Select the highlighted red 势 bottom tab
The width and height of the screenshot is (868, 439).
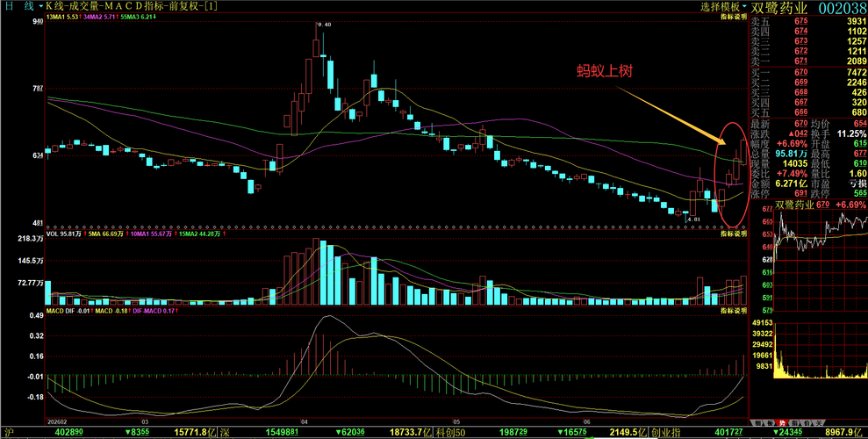[782, 423]
